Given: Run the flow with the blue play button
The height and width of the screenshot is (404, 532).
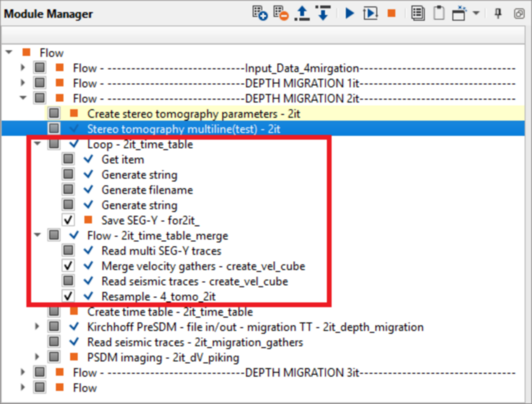Looking at the screenshot, I should pos(350,13).
